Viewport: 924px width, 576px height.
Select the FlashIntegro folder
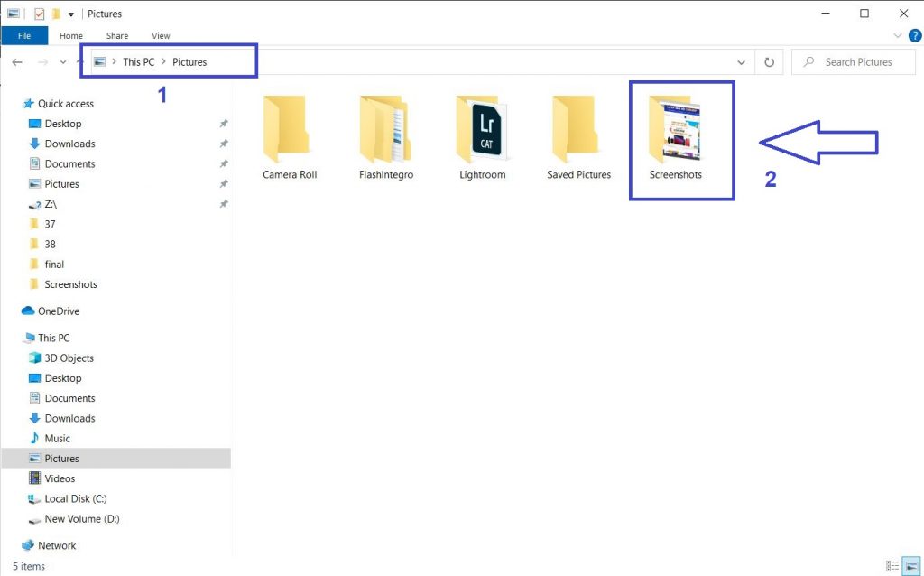(x=385, y=135)
